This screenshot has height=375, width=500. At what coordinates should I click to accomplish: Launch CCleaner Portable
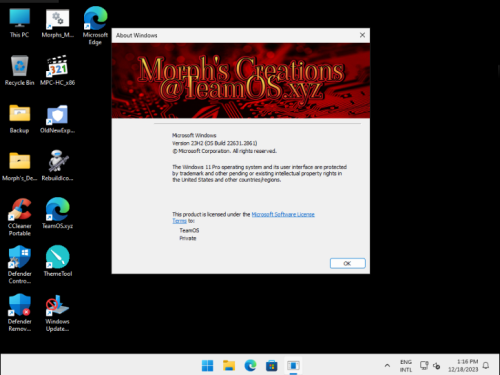point(19,217)
